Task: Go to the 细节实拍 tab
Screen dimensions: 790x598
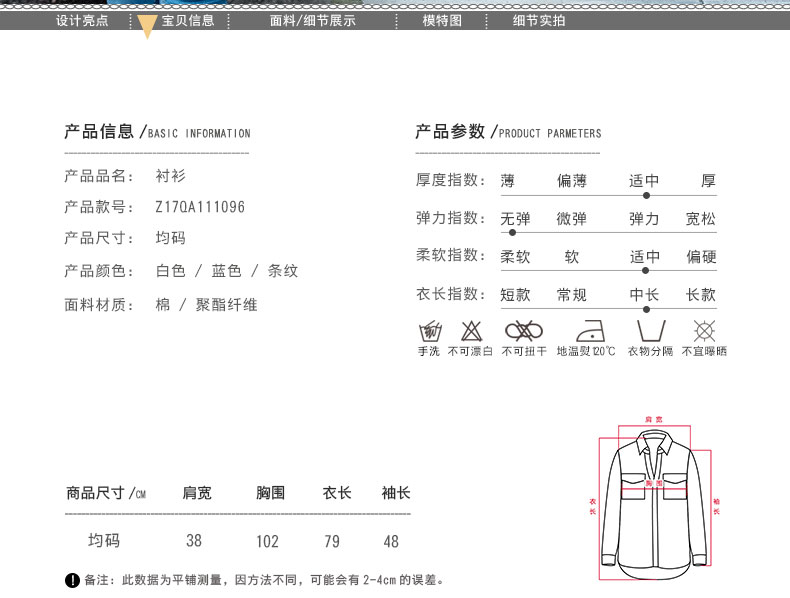Action: (539, 20)
